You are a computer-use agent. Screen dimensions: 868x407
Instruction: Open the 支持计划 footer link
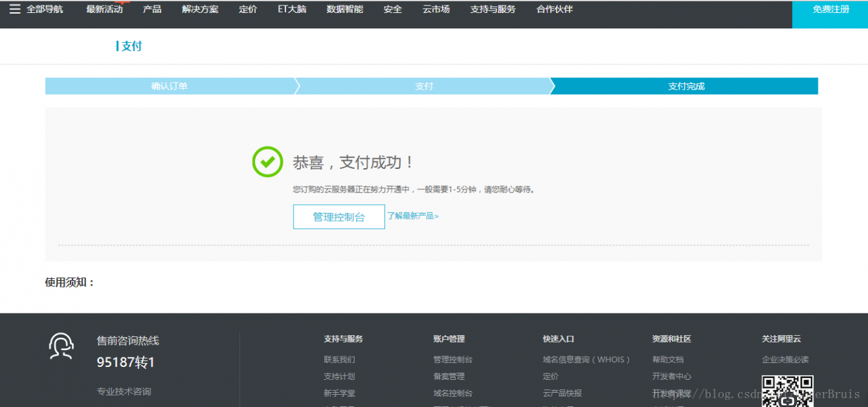click(x=339, y=376)
